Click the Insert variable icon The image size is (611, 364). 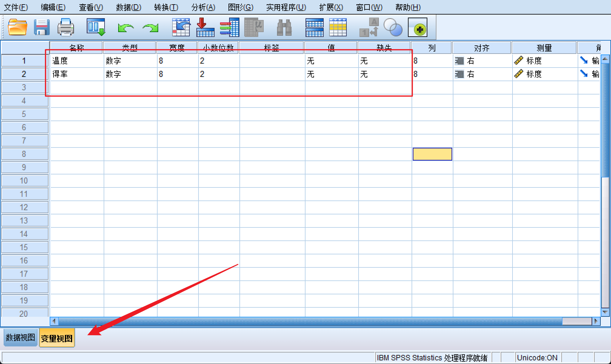338,27
